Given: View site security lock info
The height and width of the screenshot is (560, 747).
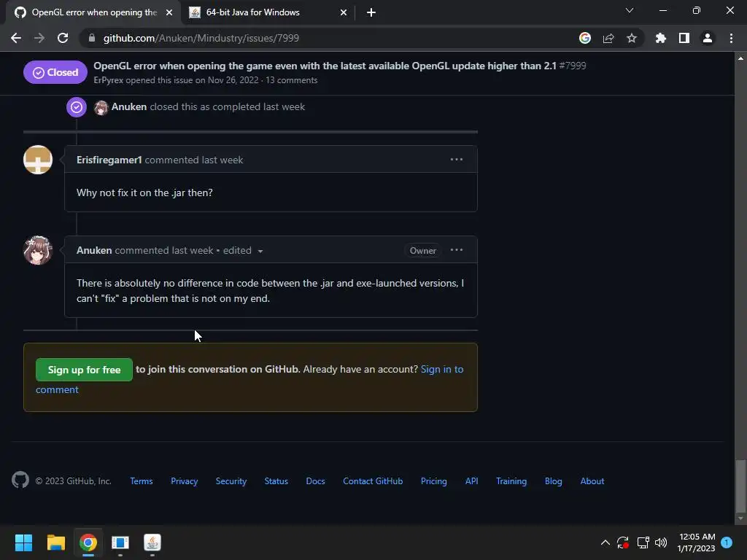Looking at the screenshot, I should point(92,38).
